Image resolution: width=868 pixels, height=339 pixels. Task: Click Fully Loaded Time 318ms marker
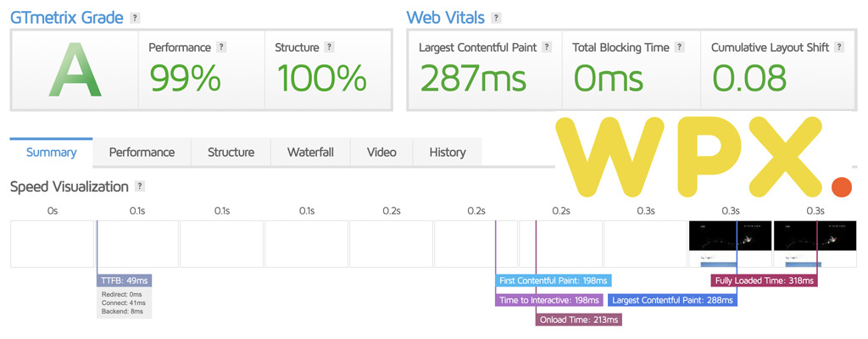click(764, 281)
